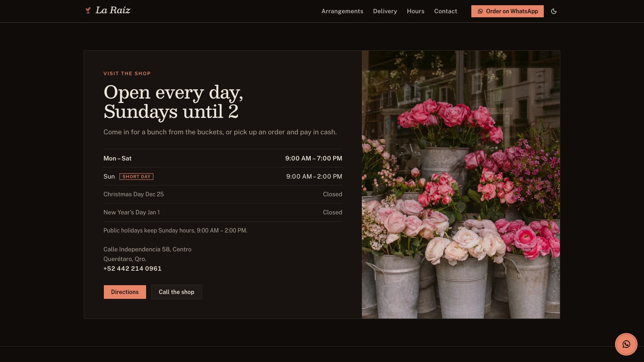Click Closed in the Christmas Day row
This screenshot has height=362, width=644.
point(332,194)
